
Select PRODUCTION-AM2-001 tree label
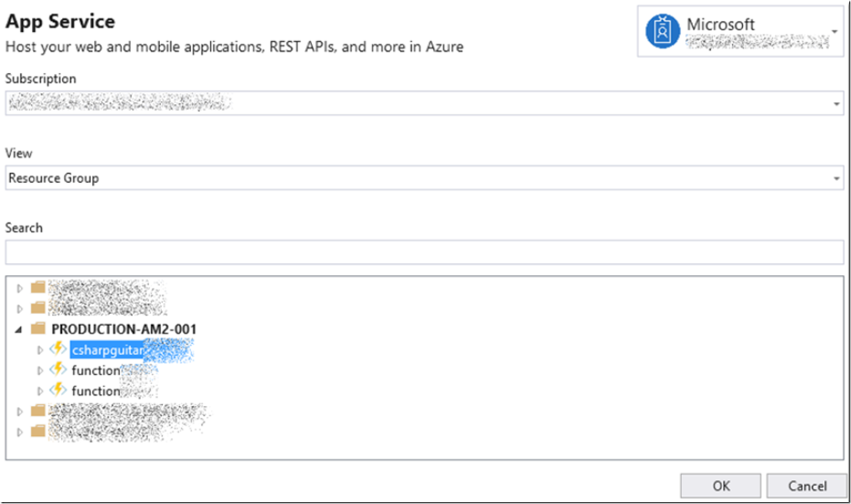[124, 329]
